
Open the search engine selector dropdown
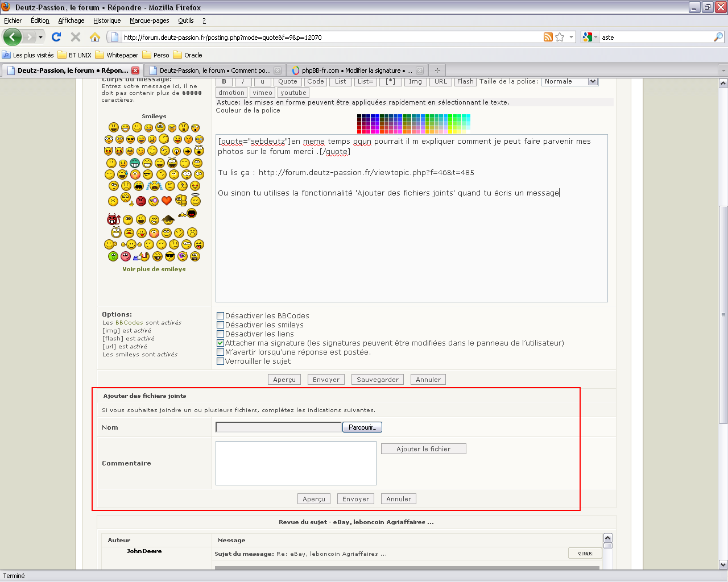pyautogui.click(x=590, y=37)
